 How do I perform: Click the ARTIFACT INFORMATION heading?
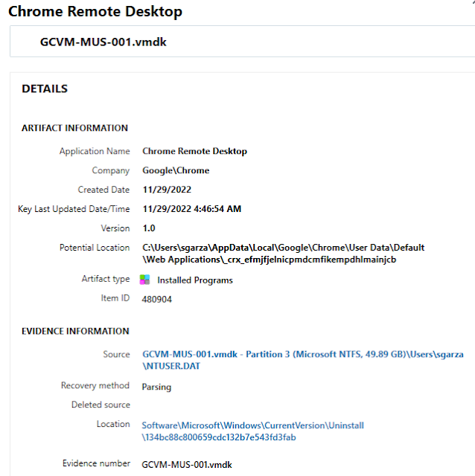click(x=74, y=128)
